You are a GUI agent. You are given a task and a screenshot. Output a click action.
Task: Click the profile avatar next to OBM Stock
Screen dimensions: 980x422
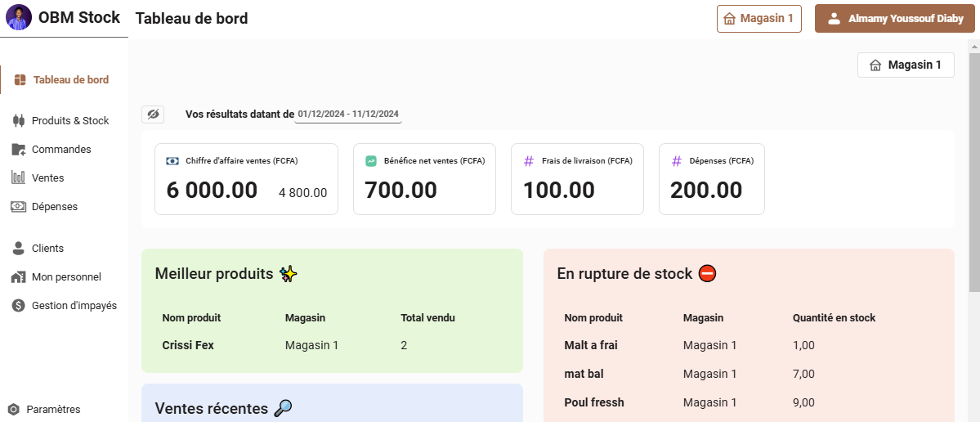[19, 18]
